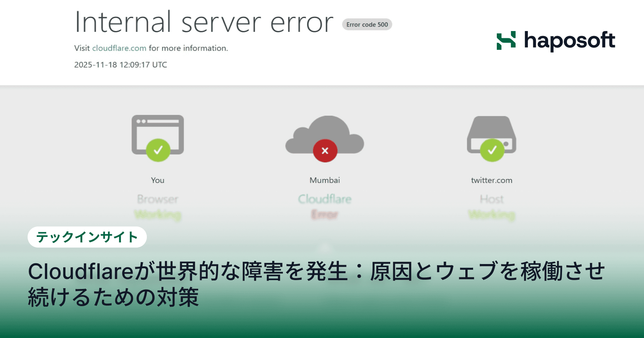The width and height of the screenshot is (644, 338).
Task: Click the green checkmark on browser icon
Action: click(x=158, y=150)
